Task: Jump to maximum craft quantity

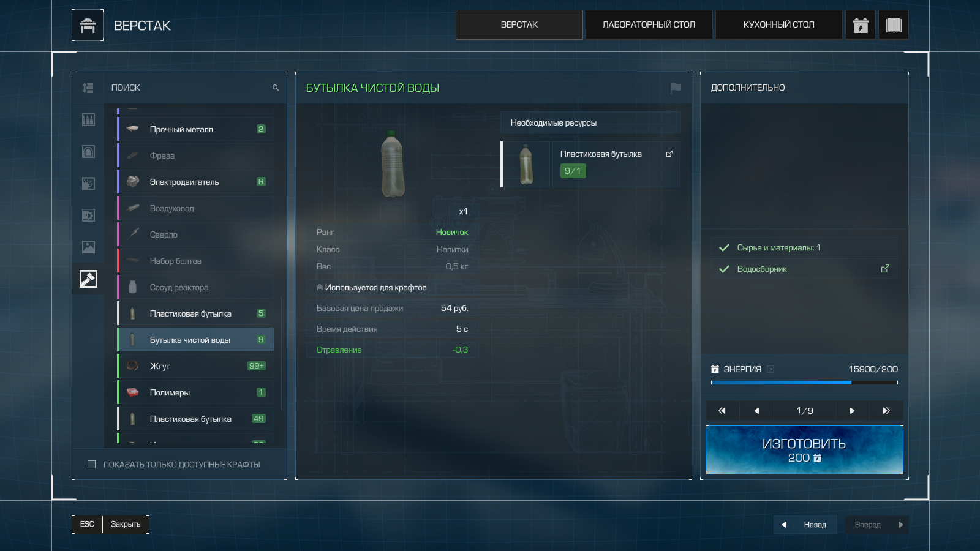Action: tap(886, 411)
